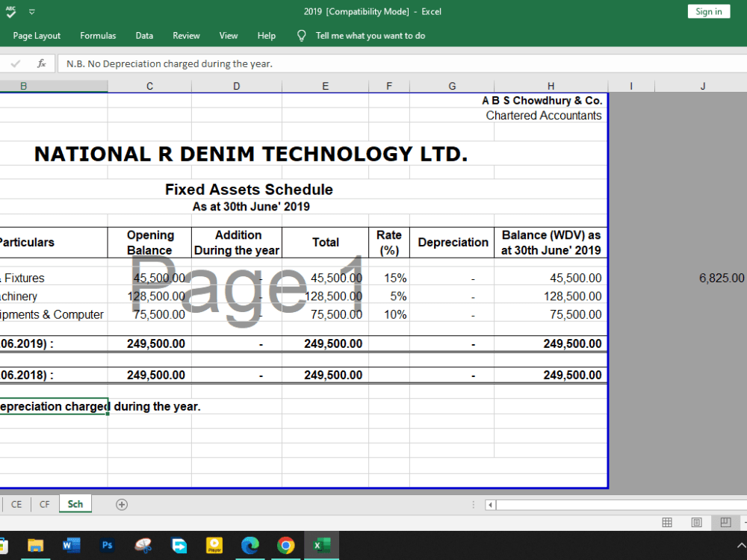
Task: Click the Balance (WDV) header cell
Action: click(551, 243)
